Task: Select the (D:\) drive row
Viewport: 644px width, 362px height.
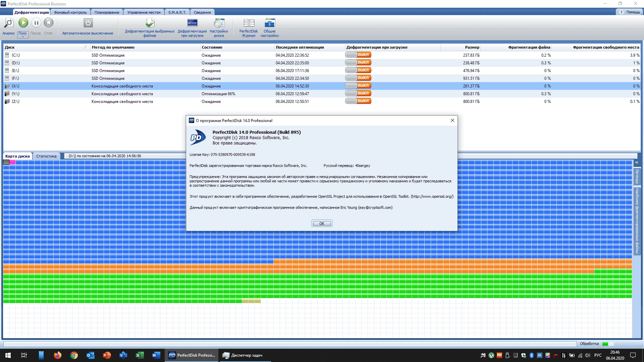Action: pos(322,63)
